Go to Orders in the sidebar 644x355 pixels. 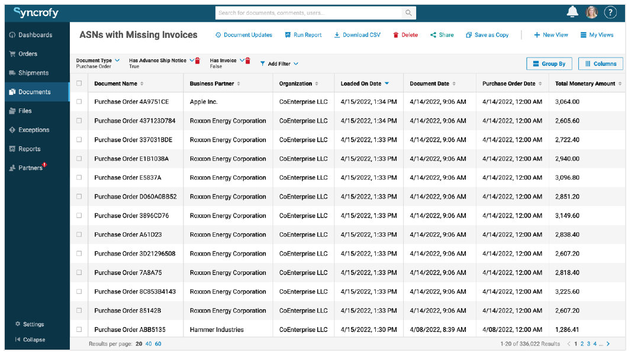(28, 54)
